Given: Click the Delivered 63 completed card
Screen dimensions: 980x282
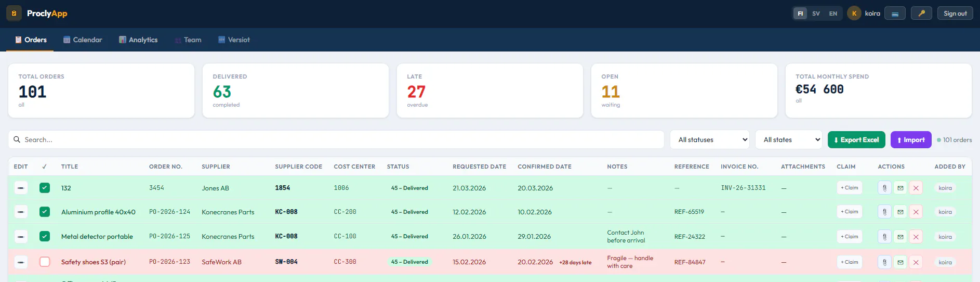Looking at the screenshot, I should [296, 91].
